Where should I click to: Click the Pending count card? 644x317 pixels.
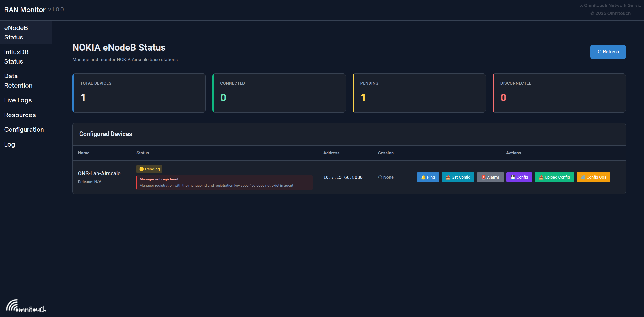419,93
